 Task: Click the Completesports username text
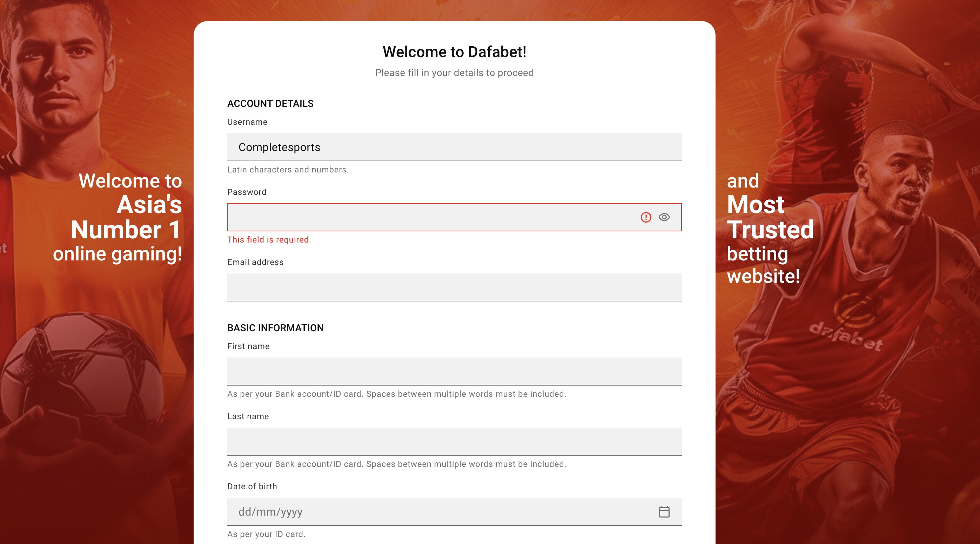(x=279, y=147)
